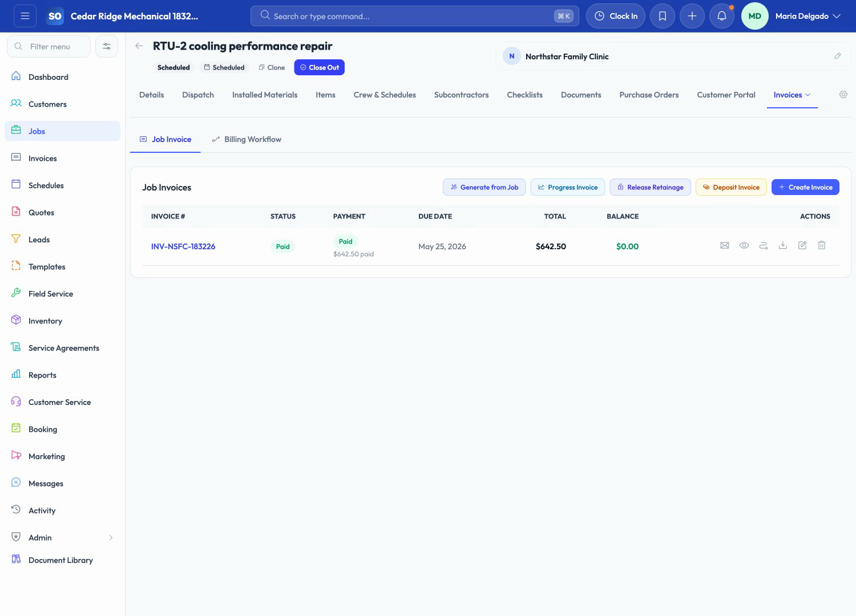Toggle the hamburger sidebar menu
The width and height of the screenshot is (856, 616).
[x=25, y=16]
